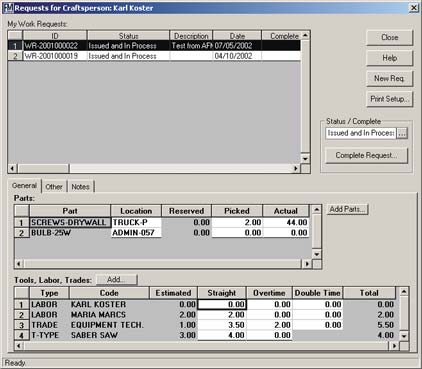Viewport: 422px width, 369px height.
Task: Click Parts grid right scroll arrow
Action: point(307,264)
